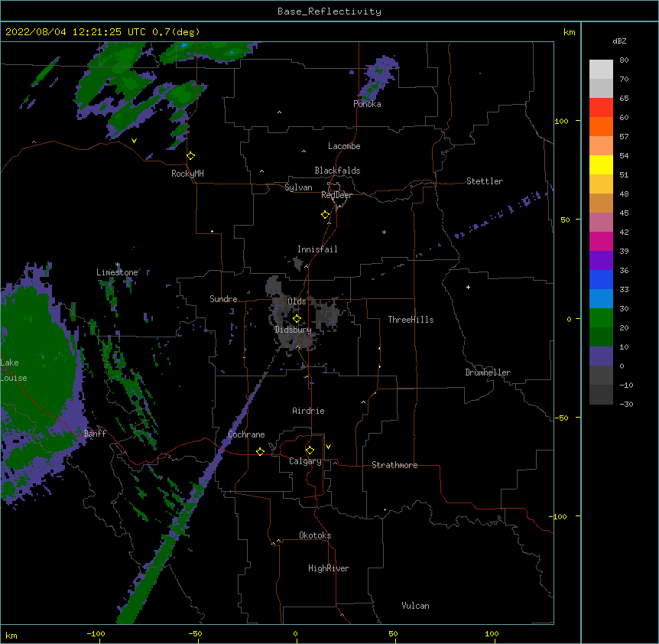
Task: Click the HighRiver town label
Action: point(329,568)
